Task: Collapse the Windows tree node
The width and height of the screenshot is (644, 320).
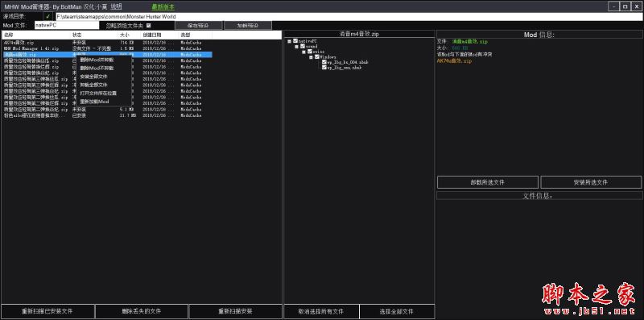Action: [x=311, y=57]
